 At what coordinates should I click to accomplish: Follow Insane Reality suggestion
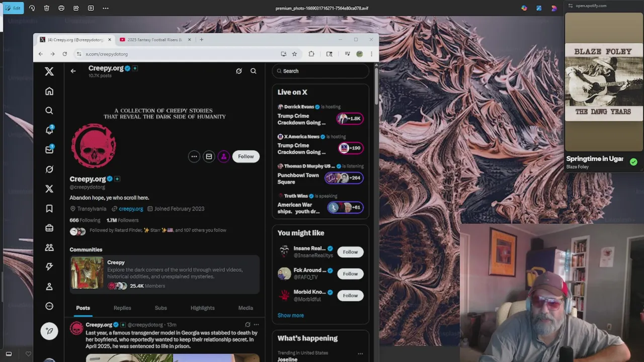[x=350, y=252]
